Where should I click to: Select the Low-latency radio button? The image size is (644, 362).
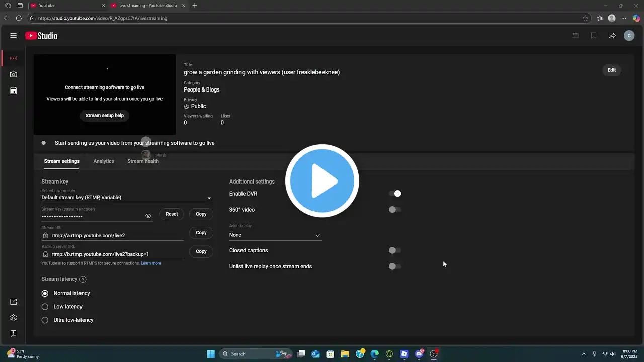point(45,307)
